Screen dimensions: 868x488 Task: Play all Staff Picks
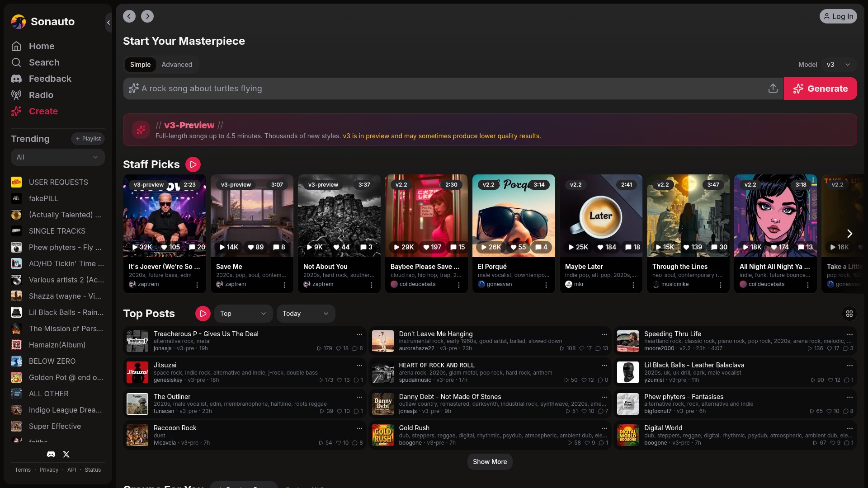193,164
